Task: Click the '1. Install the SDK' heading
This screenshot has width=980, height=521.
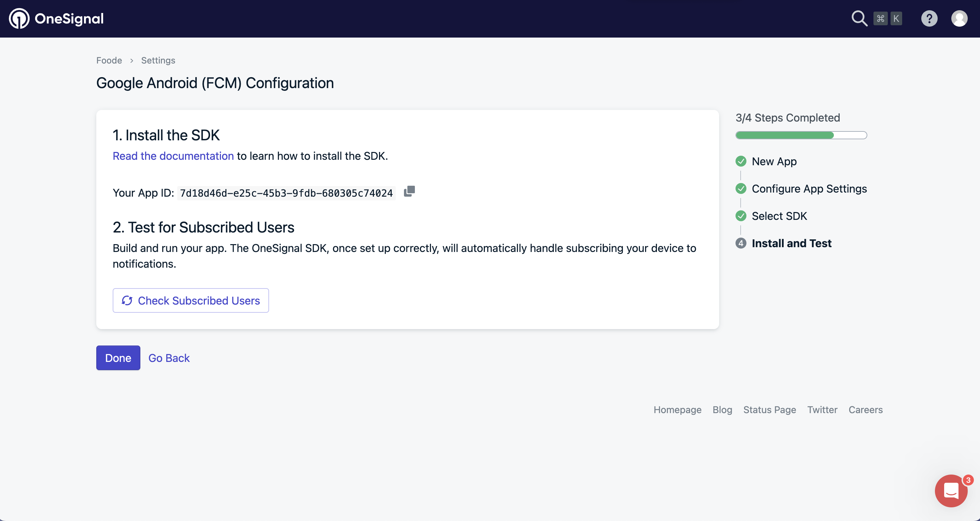Action: 166,136
